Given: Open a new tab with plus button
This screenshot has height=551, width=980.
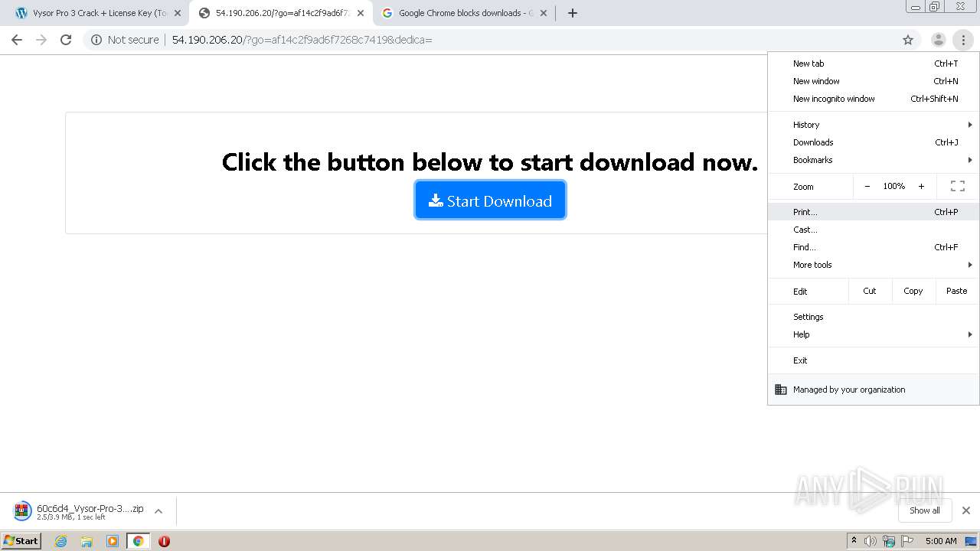Looking at the screenshot, I should pyautogui.click(x=572, y=13).
